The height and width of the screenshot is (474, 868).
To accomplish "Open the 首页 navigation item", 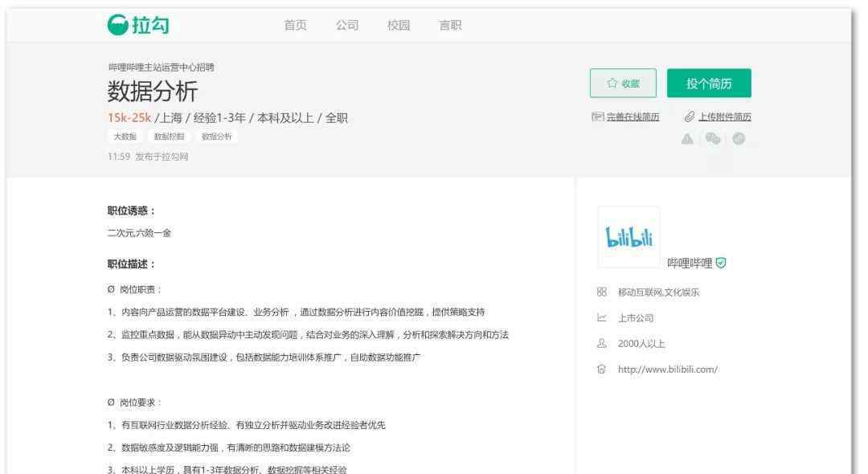I will 295,26.
